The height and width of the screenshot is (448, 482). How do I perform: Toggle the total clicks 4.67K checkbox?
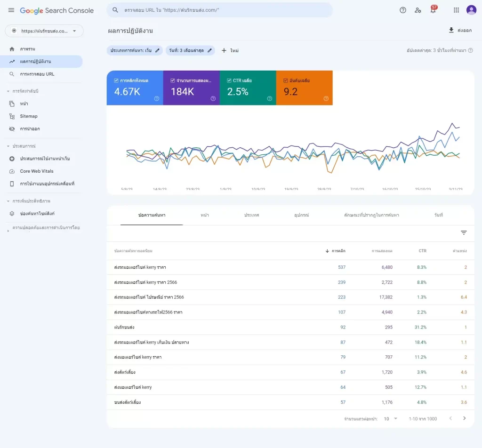(x=116, y=80)
